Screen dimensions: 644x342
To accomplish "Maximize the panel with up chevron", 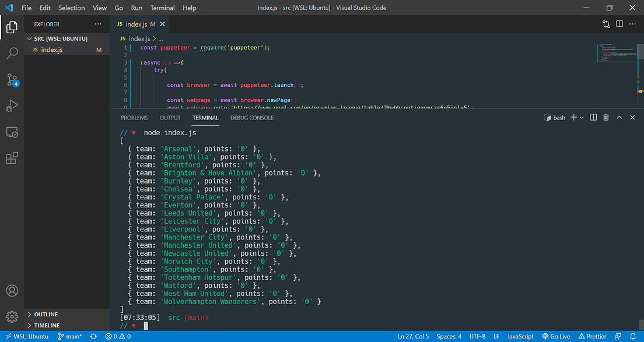I will click(619, 118).
